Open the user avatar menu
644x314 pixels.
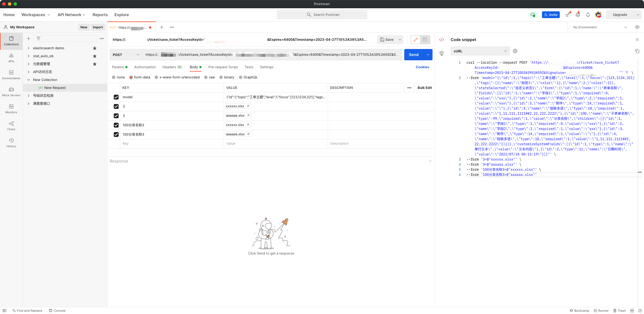point(598,15)
